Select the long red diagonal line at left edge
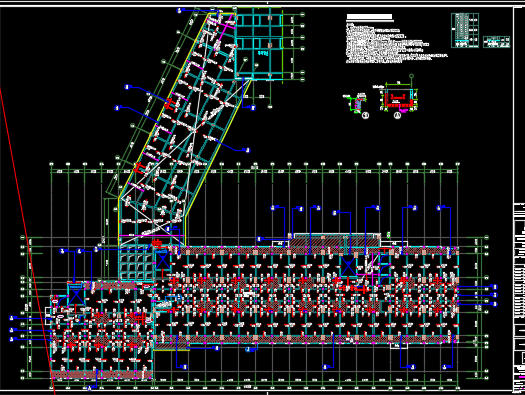 coord(27,241)
